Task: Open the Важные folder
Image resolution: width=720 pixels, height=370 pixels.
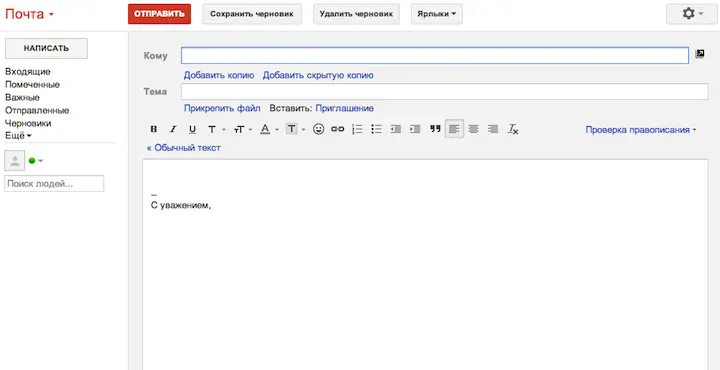Action: pos(22,97)
